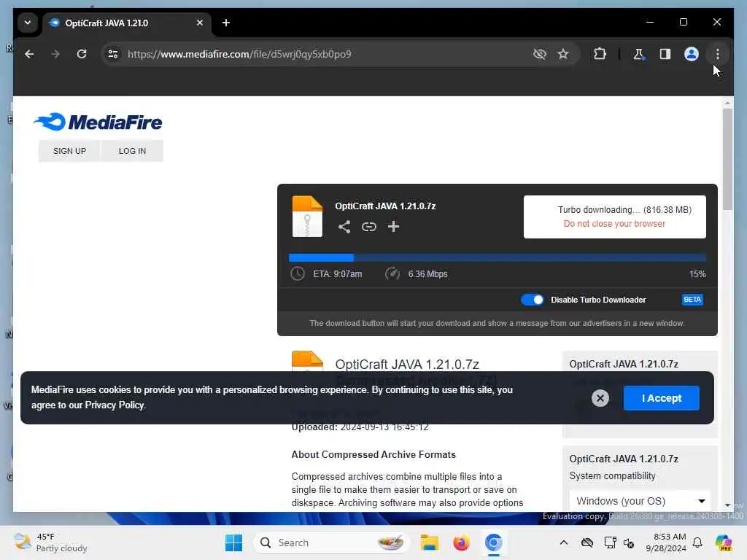Click the page vertical scrollbar thumb
The width and height of the screenshot is (747, 560).
coord(727,159)
